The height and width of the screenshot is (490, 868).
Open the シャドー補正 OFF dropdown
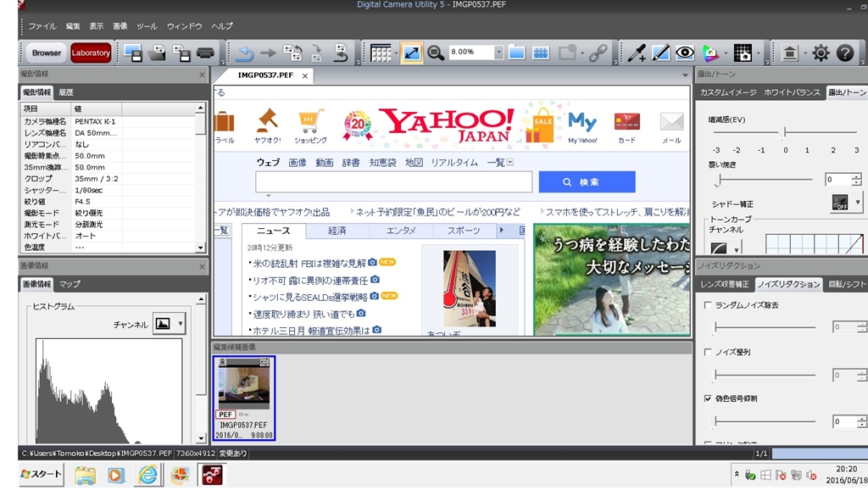(x=857, y=203)
